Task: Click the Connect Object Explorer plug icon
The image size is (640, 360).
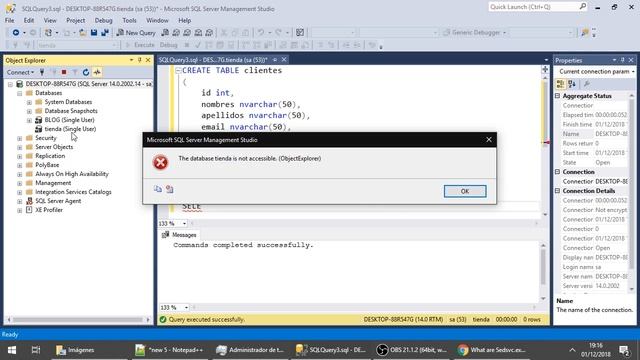Action: tap(42, 72)
